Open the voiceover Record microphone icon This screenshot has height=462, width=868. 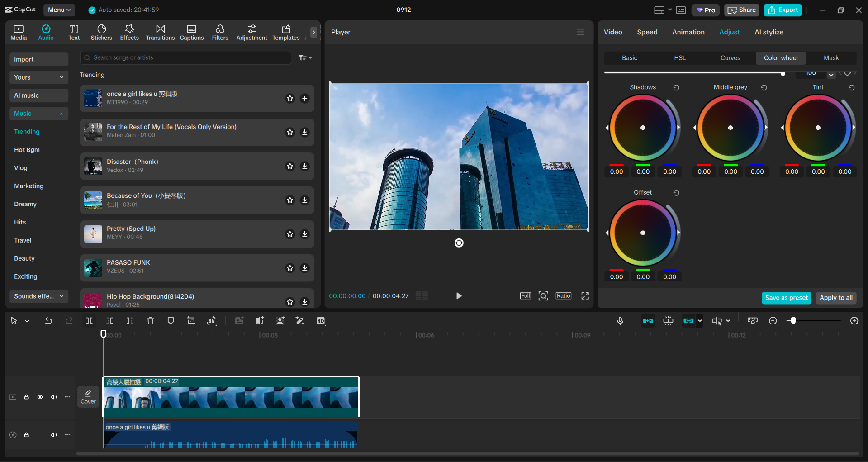pos(620,320)
